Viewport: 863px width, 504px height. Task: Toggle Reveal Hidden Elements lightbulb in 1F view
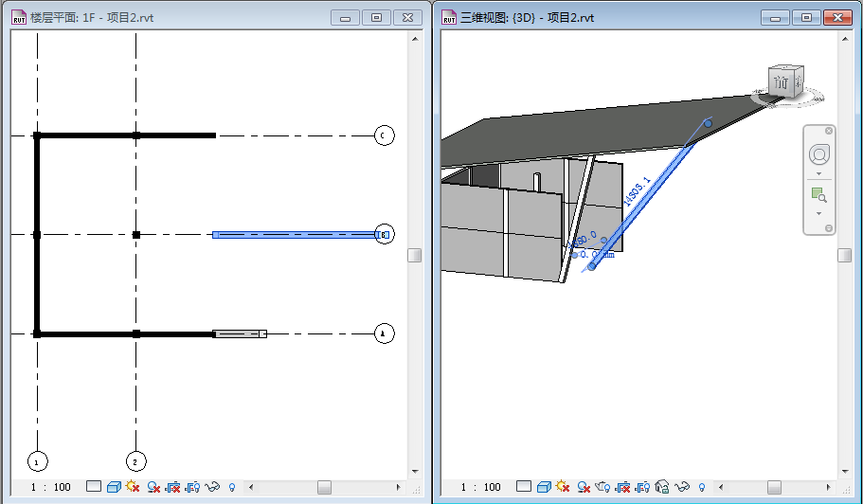232,487
